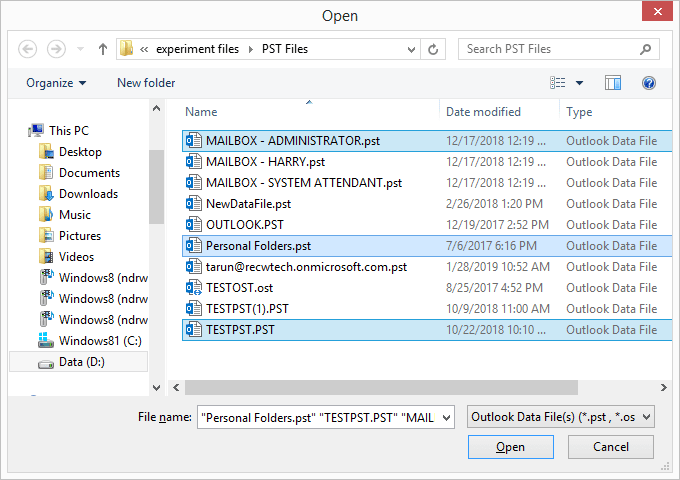
Task: Click the folder icon in the address bar
Action: pos(126,49)
